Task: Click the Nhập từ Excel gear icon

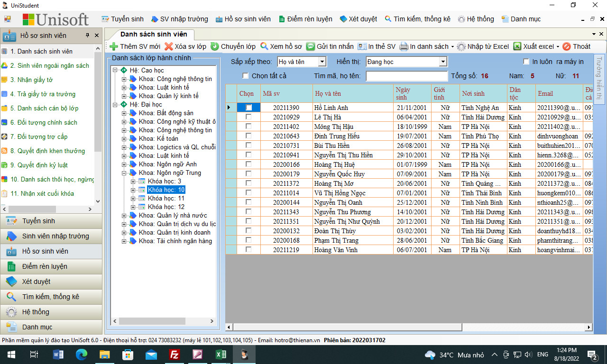Action: 461,46
